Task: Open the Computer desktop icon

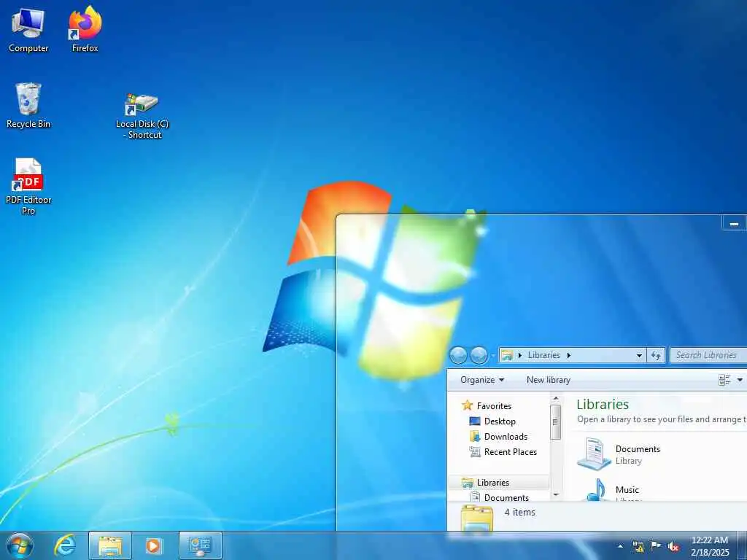Action: tap(28, 29)
